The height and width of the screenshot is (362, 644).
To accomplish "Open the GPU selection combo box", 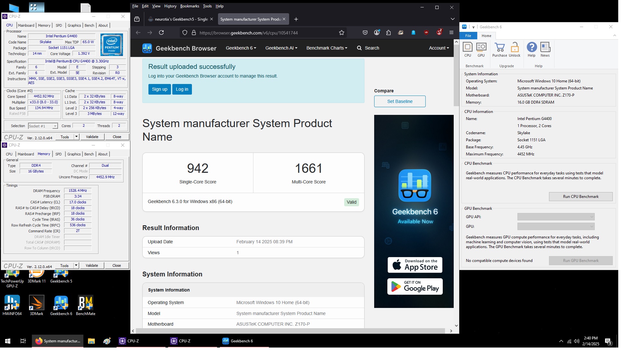I will click(556, 227).
